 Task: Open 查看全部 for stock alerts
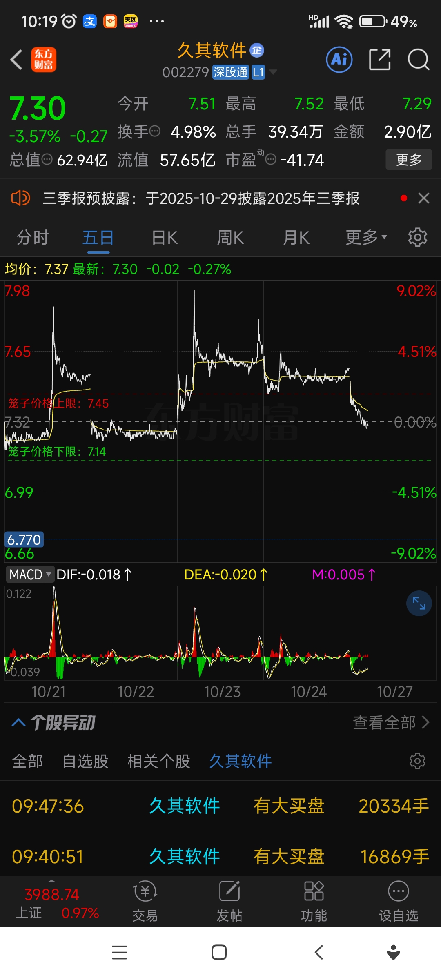[391, 722]
